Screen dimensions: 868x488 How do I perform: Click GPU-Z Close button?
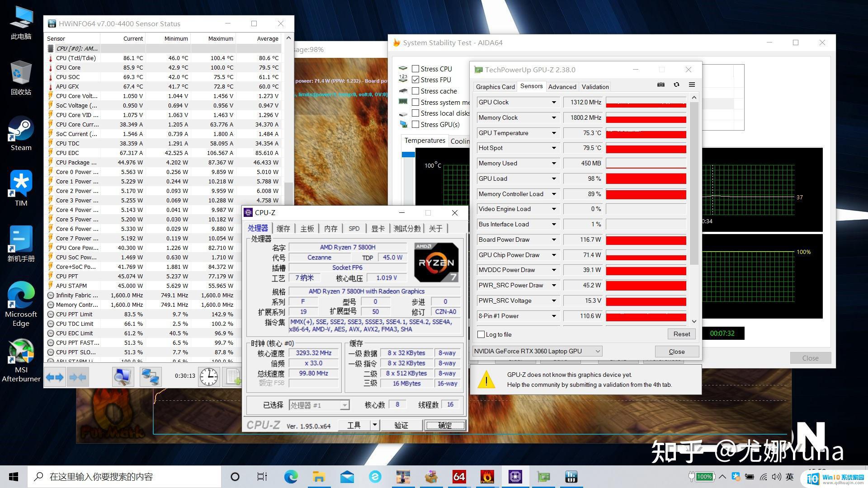tap(677, 352)
